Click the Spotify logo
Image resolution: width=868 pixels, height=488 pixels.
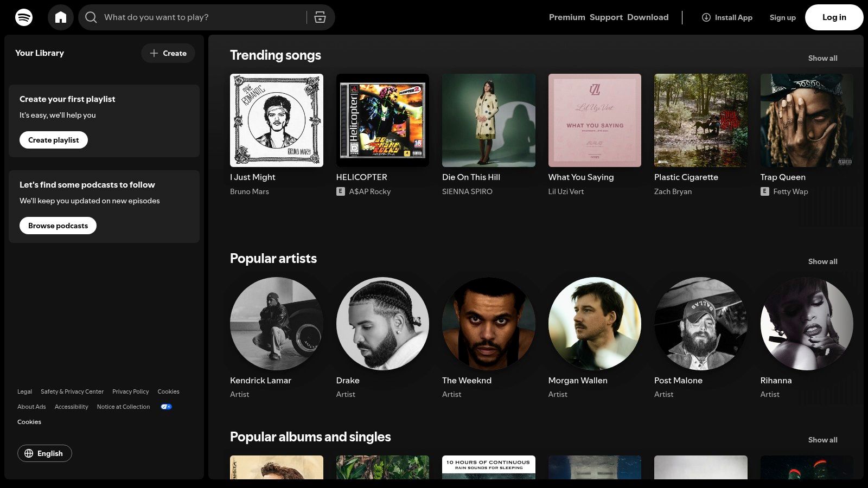[22, 17]
